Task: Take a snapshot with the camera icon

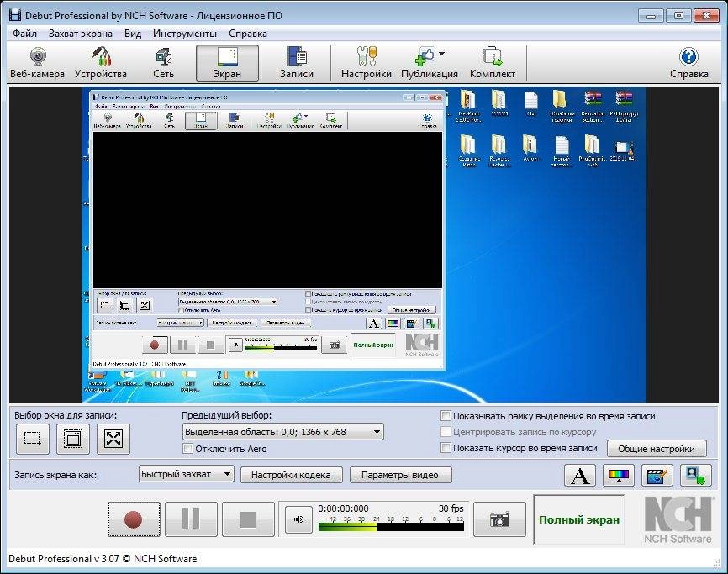Action: [x=499, y=519]
